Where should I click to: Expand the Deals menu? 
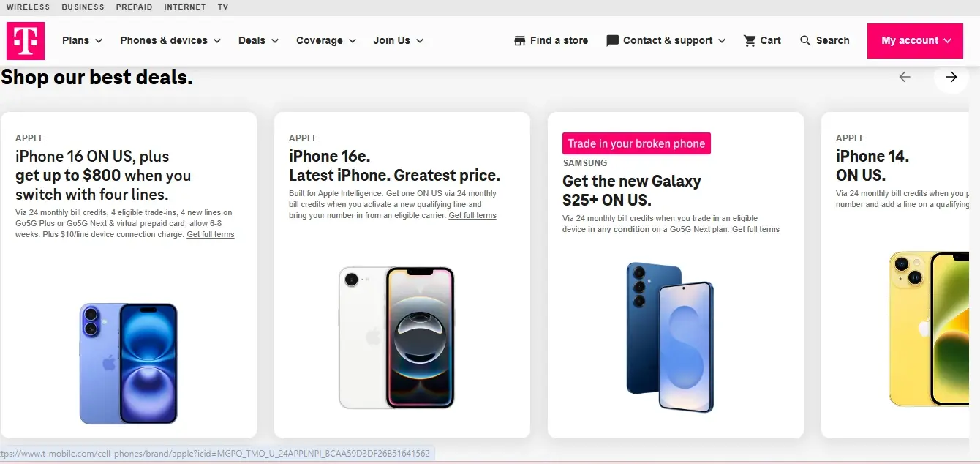(x=258, y=41)
